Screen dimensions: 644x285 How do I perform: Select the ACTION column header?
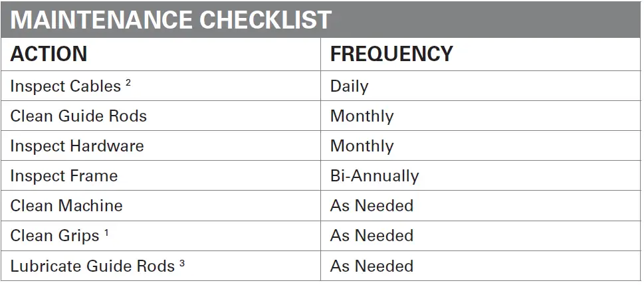(49, 54)
